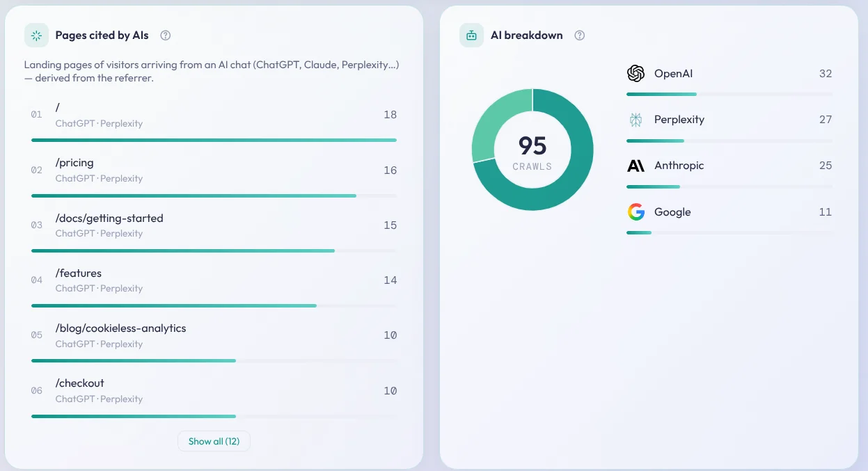Select the /blog/cookieless-analytics entry

[x=214, y=340]
